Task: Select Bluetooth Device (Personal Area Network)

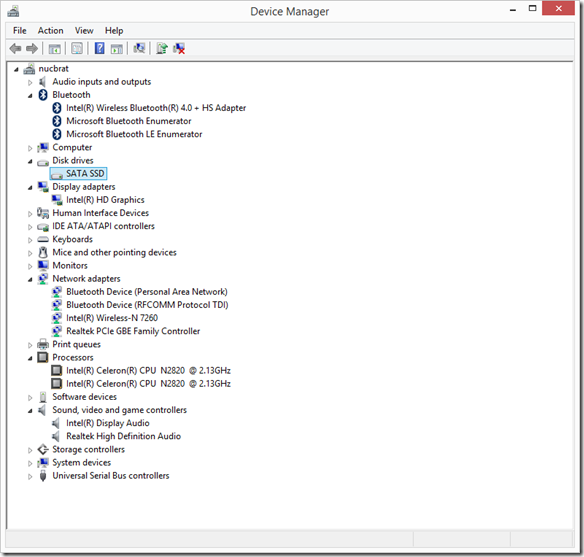Action: coord(147,292)
